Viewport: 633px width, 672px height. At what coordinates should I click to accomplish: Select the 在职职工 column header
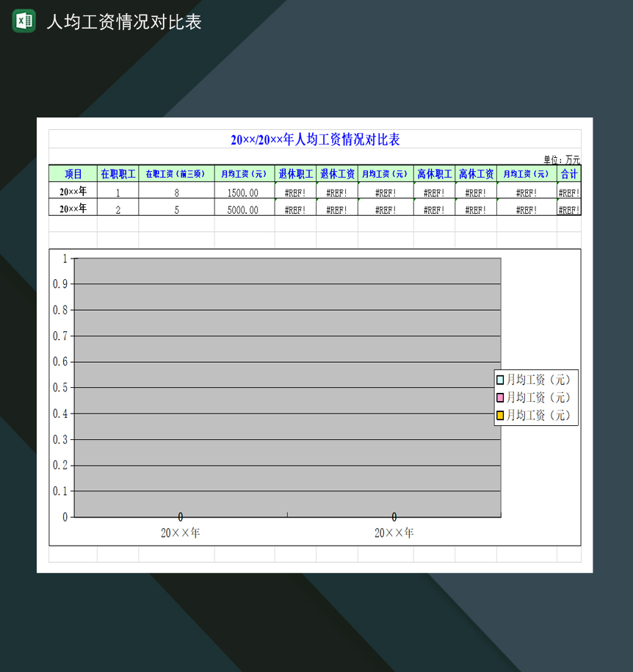click(x=117, y=173)
